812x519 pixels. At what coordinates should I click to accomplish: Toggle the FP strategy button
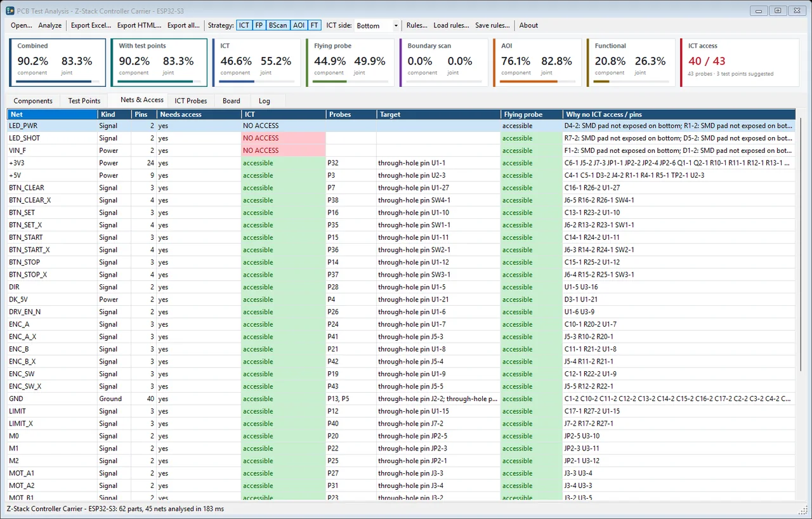(x=259, y=25)
